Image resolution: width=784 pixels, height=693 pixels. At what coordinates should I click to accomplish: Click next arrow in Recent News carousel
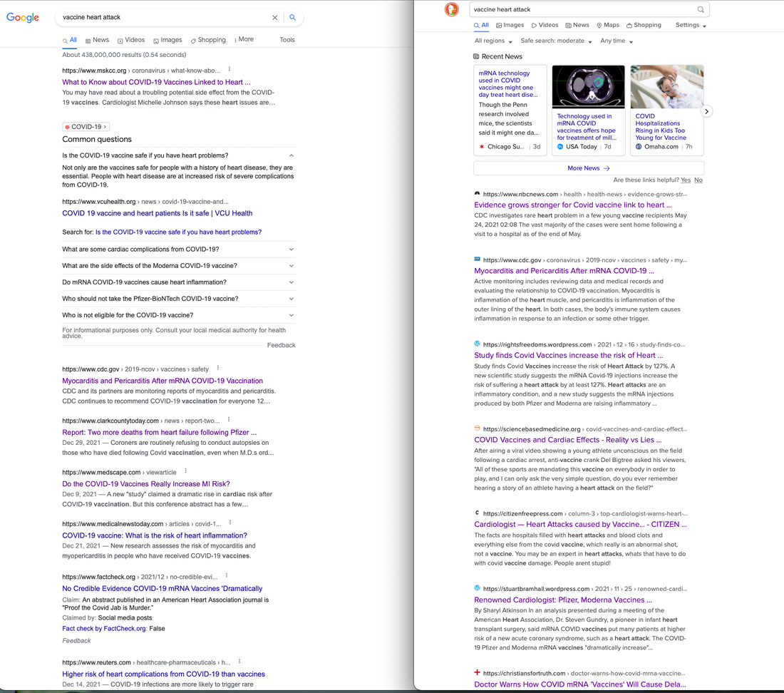pos(706,111)
